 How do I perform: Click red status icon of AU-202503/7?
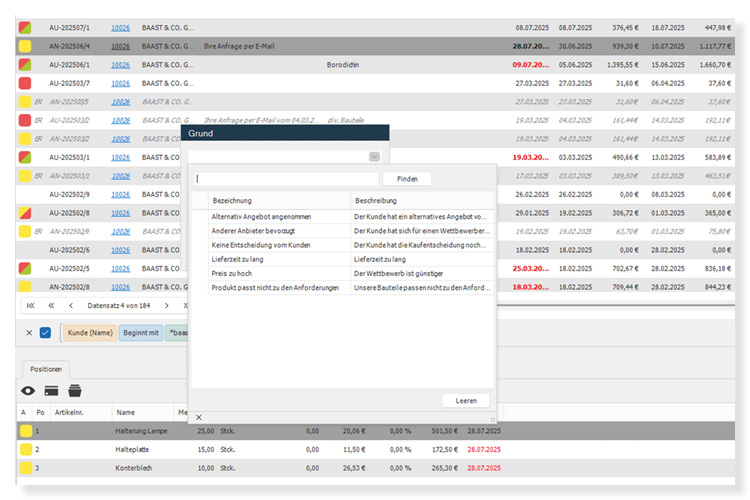click(x=25, y=83)
